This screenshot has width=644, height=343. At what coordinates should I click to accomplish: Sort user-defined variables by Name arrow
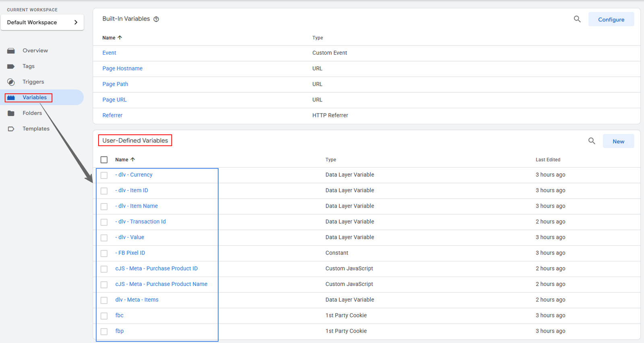coord(132,159)
